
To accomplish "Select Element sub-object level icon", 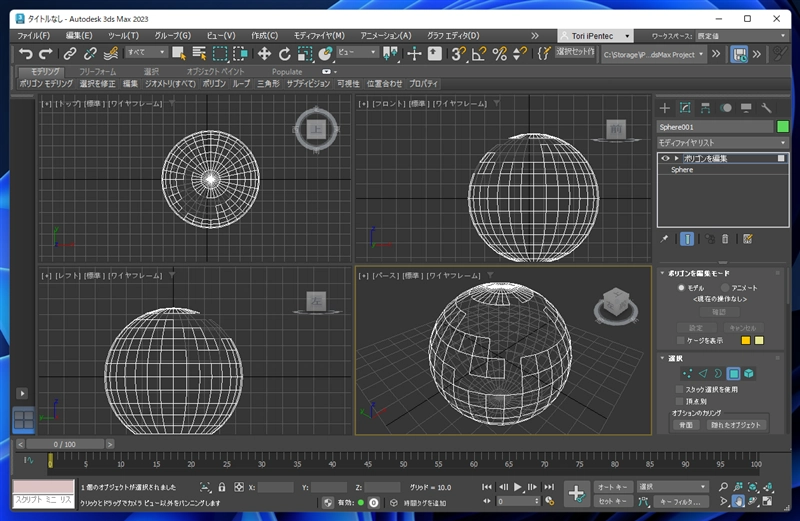I will (749, 374).
